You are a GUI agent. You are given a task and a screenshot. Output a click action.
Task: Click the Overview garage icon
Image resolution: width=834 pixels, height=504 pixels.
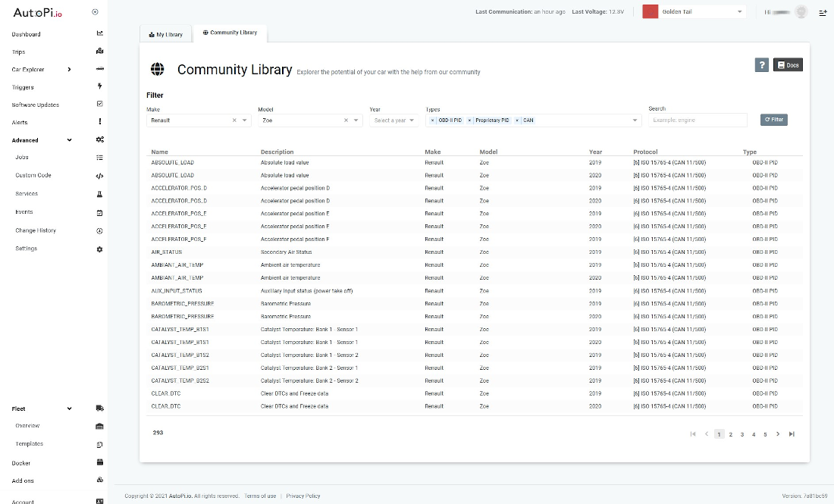99,426
